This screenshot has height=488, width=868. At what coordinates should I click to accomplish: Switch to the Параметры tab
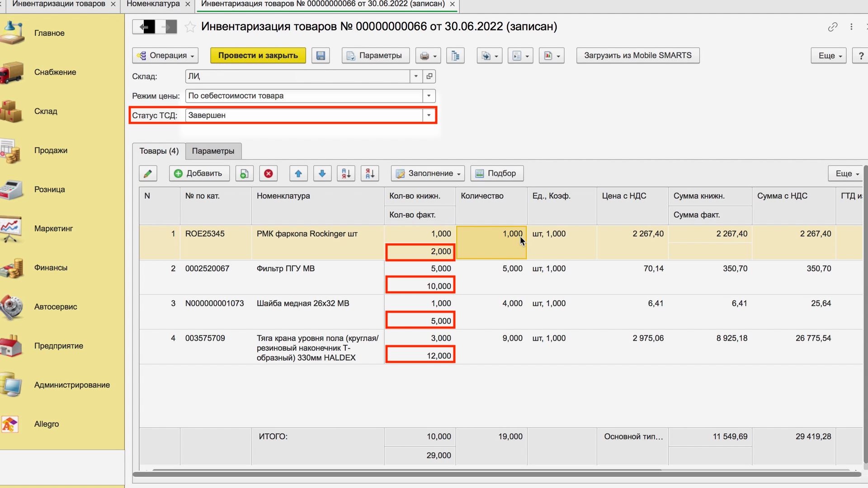click(x=213, y=151)
